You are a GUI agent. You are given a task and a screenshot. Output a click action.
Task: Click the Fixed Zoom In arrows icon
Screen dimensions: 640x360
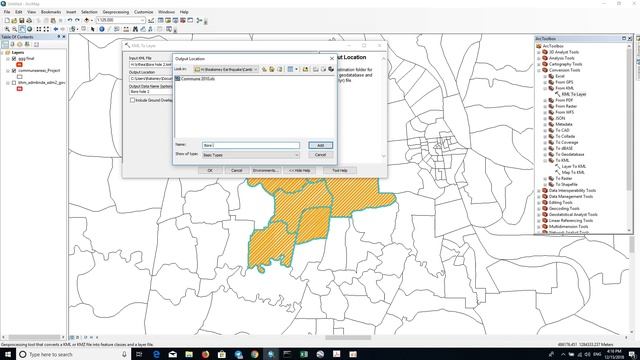pyautogui.click(x=39, y=29)
